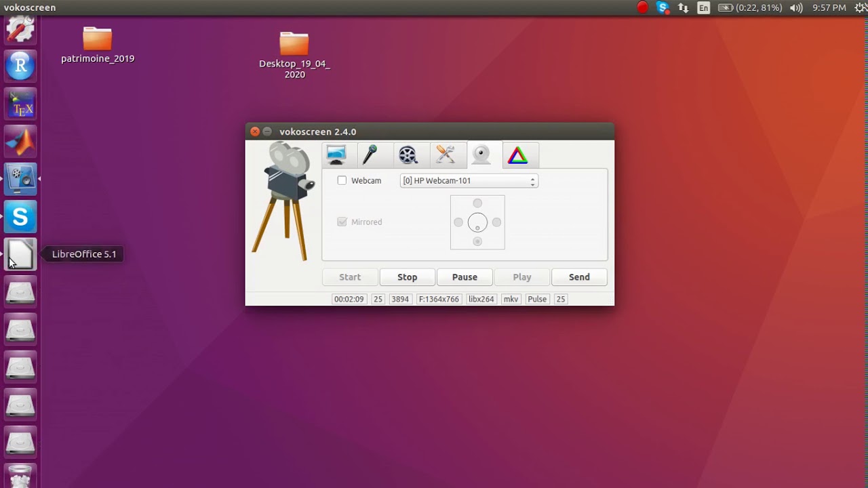Select the left webcam position radio button

coord(458,222)
